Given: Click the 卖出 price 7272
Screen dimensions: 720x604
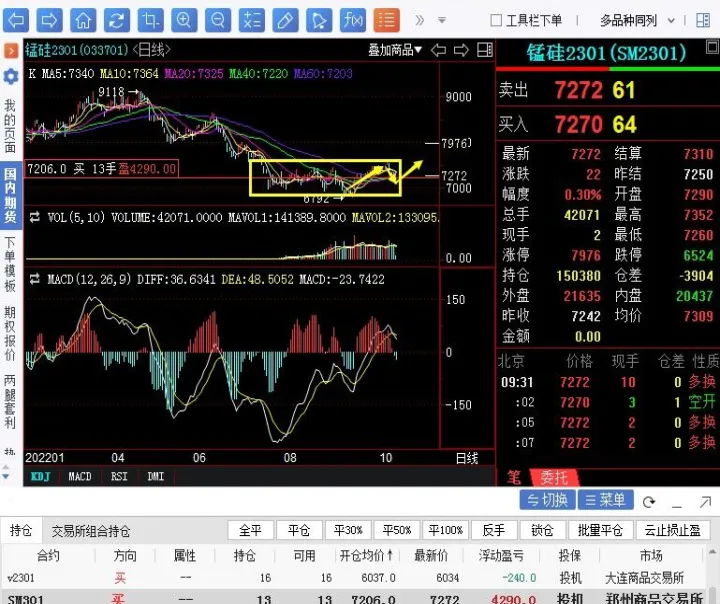Looking at the screenshot, I should point(579,90).
